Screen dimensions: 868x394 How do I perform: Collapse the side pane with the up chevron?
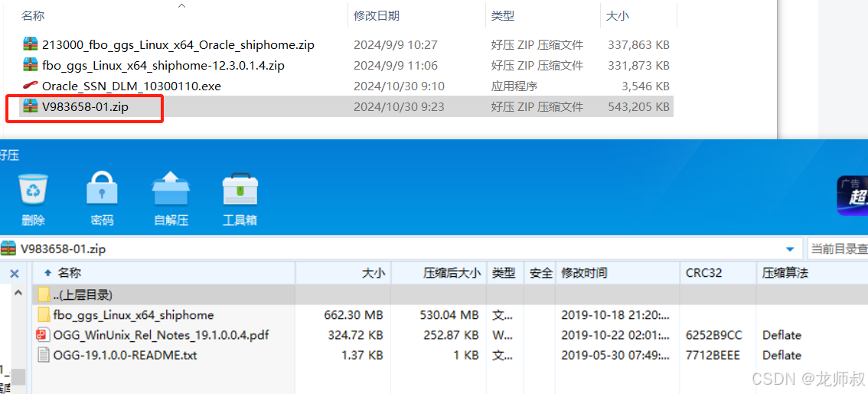pyautogui.click(x=18, y=293)
